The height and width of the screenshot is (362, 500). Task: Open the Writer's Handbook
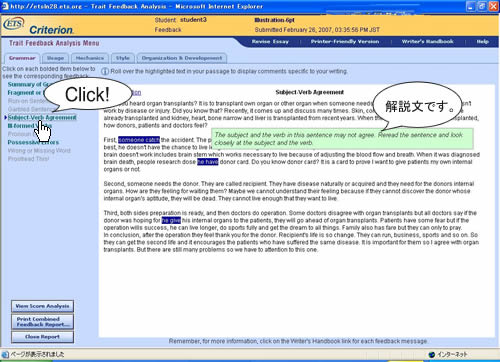point(427,42)
